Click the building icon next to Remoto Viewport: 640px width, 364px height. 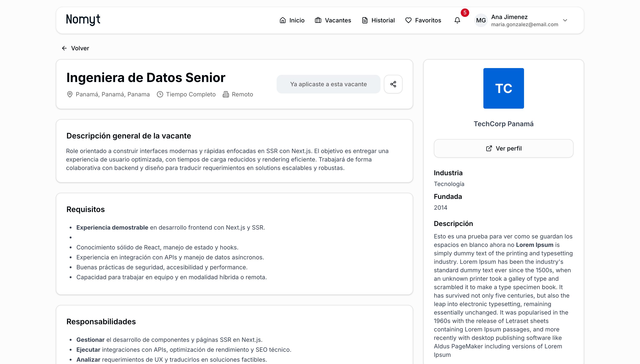pos(226,94)
